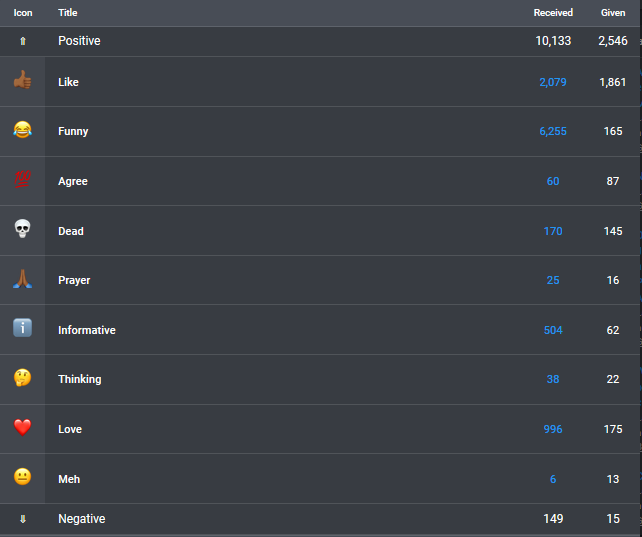Click the Title column header
642x537 pixels.
click(x=68, y=13)
